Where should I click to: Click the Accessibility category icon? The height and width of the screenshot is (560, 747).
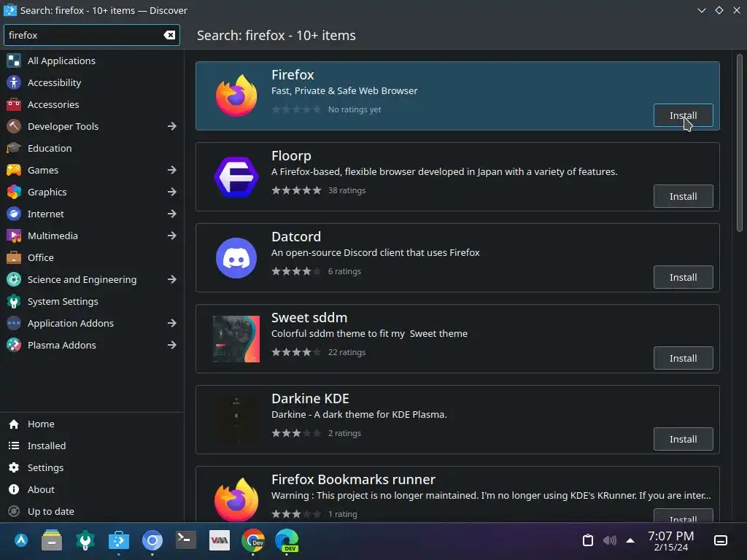pos(14,82)
